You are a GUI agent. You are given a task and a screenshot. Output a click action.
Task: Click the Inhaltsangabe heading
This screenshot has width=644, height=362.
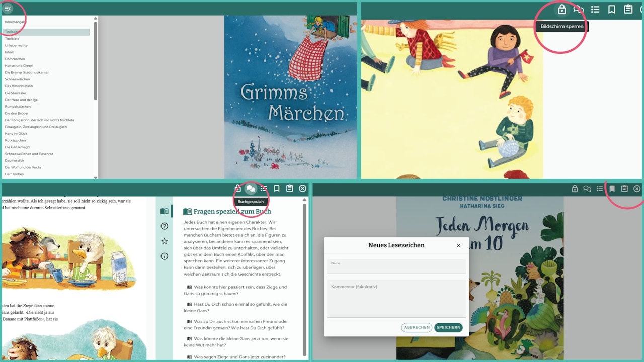15,22
